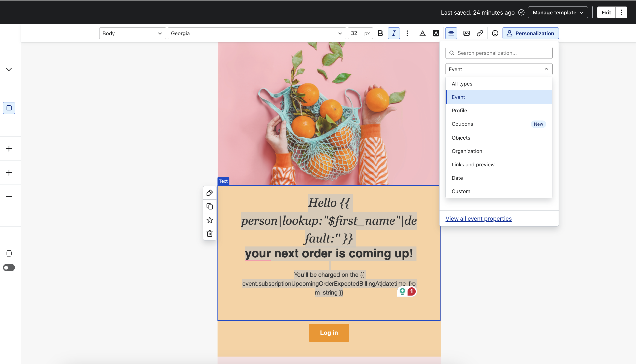Screen dimensions: 636x364
Task: Click the Exit button
Action: click(606, 12)
